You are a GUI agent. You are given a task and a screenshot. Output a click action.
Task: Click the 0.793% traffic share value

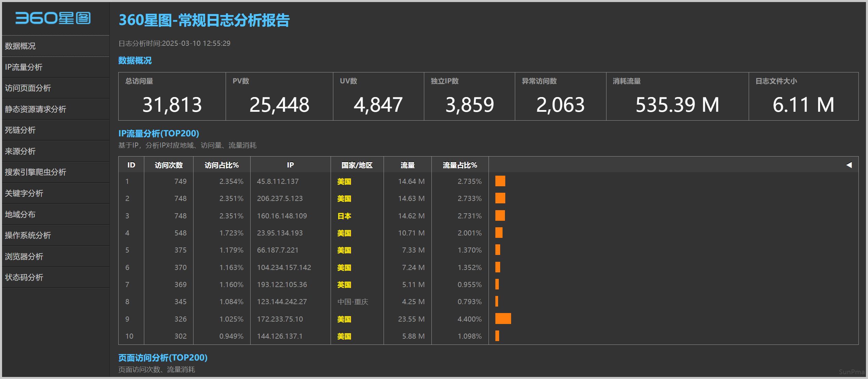pos(470,302)
